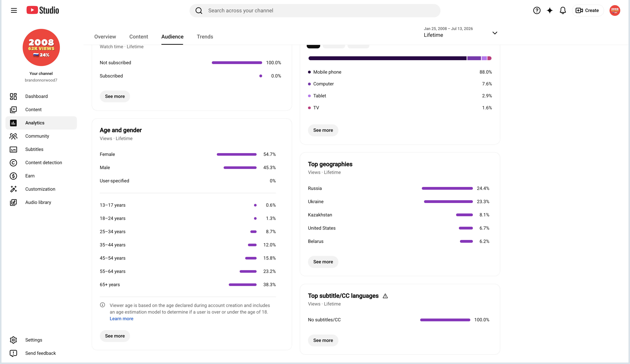Image resolution: width=630 pixels, height=364 pixels.
Task: Open the Learn more link
Action: 121,319
